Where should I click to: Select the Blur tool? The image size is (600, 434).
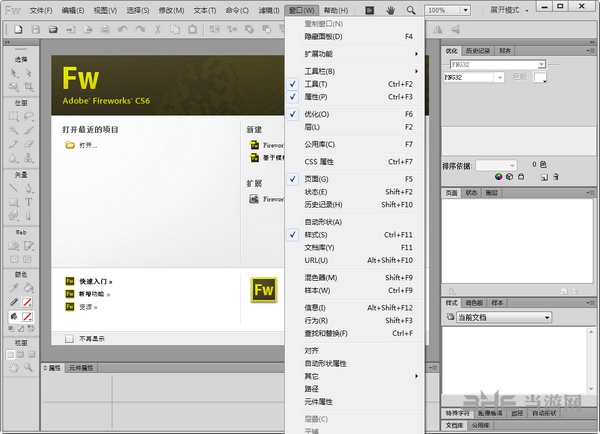click(x=14, y=158)
